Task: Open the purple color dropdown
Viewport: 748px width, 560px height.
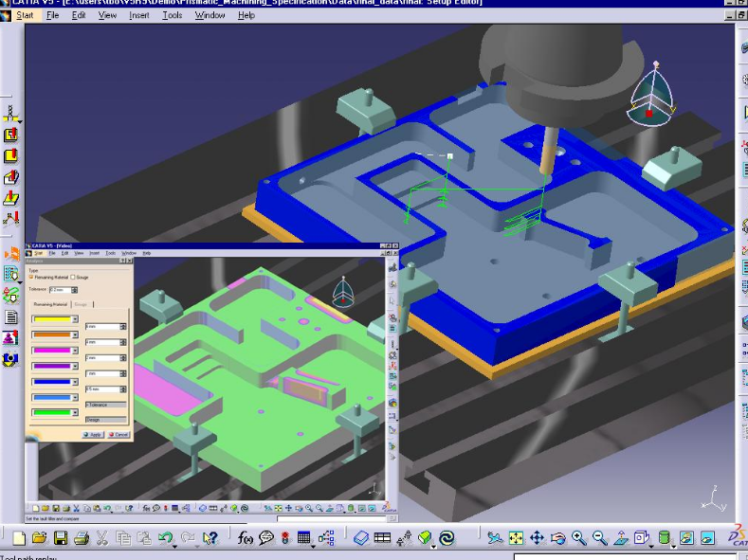Action: pyautogui.click(x=75, y=366)
